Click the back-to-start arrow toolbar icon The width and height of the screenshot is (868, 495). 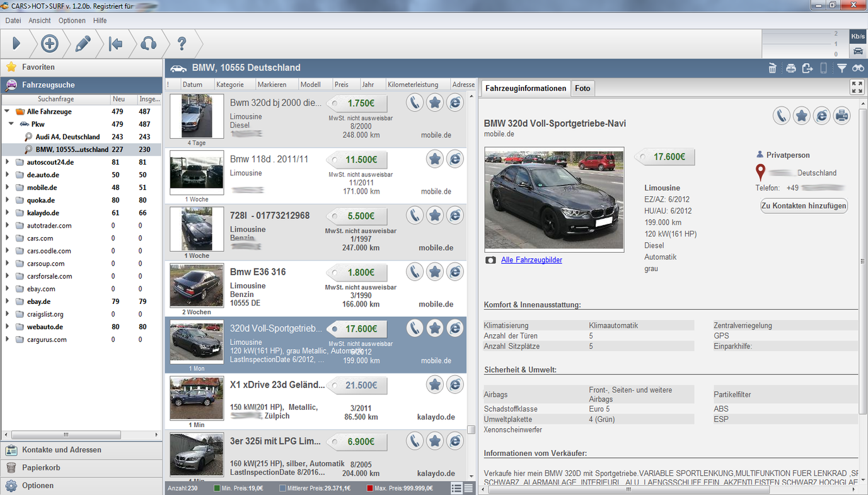(x=115, y=44)
